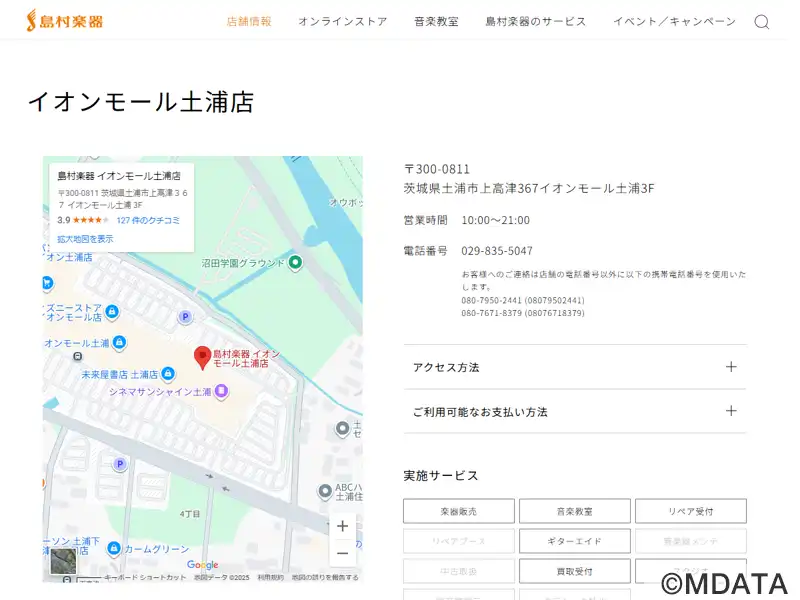800x600 pixels.
Task: Open the 島村楽器のサービス menu item
Action: click(536, 21)
